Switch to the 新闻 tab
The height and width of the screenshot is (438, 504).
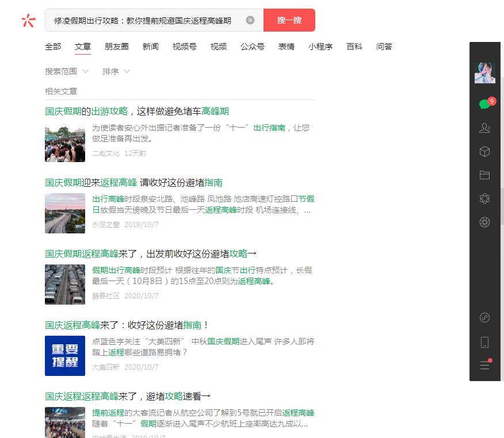point(150,47)
